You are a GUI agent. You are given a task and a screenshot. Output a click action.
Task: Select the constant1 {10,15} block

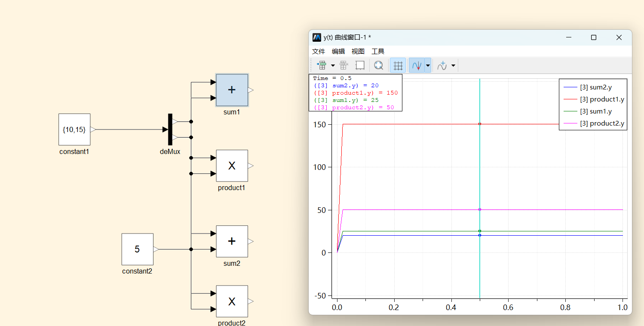coord(74,129)
